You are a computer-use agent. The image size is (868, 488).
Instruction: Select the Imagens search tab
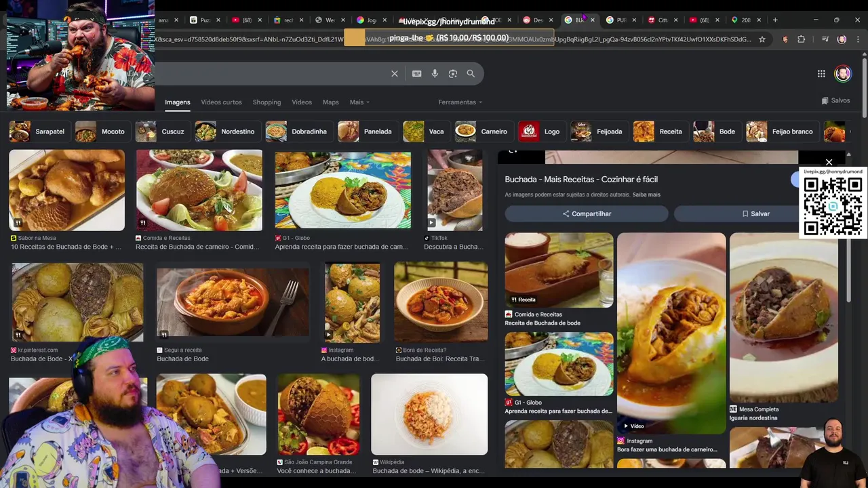click(178, 102)
